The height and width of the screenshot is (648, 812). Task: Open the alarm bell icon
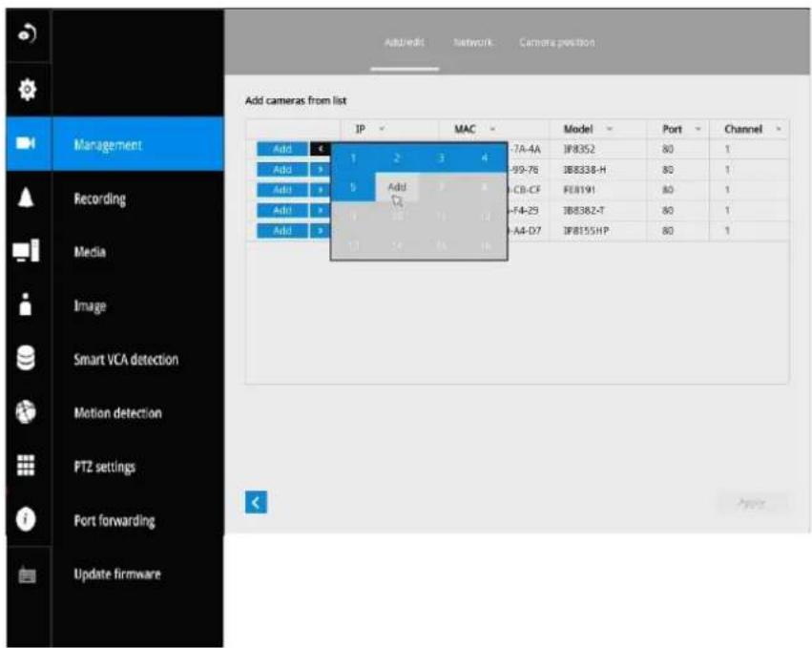click(x=26, y=198)
